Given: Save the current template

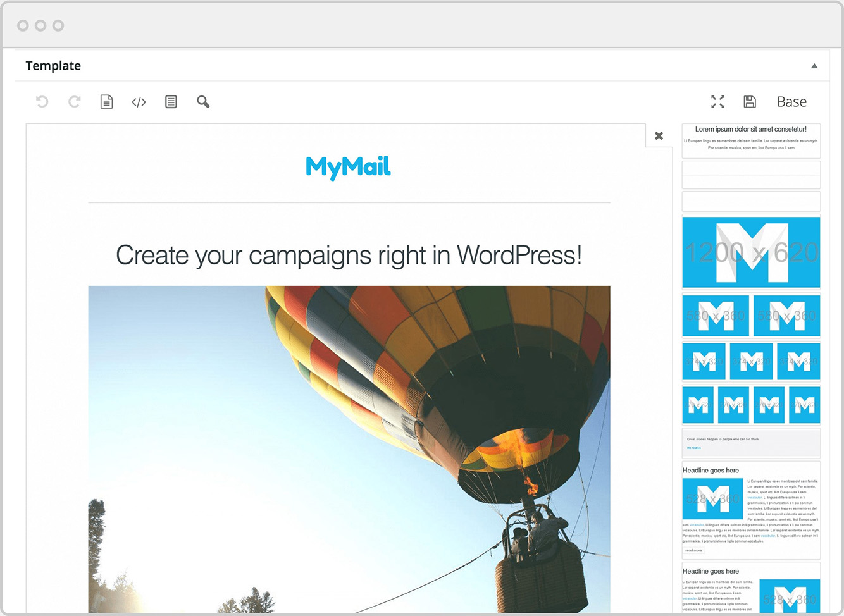Looking at the screenshot, I should tap(750, 101).
